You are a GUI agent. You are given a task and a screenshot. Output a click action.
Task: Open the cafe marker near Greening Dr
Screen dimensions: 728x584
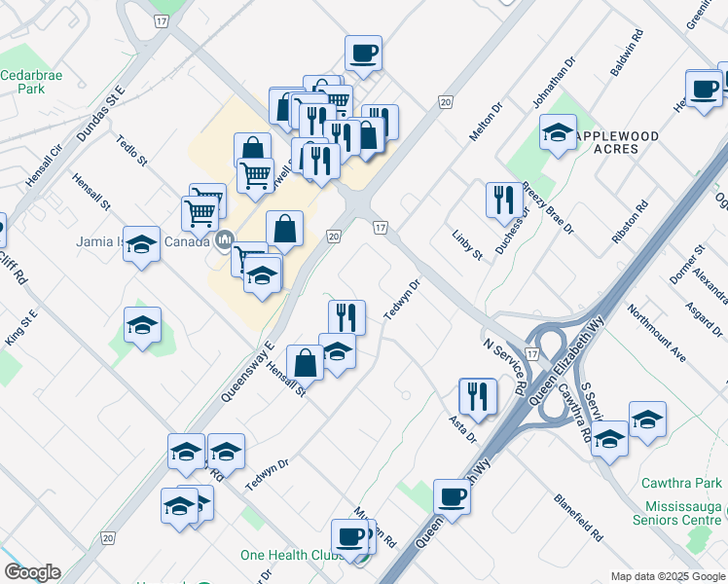coord(704,88)
